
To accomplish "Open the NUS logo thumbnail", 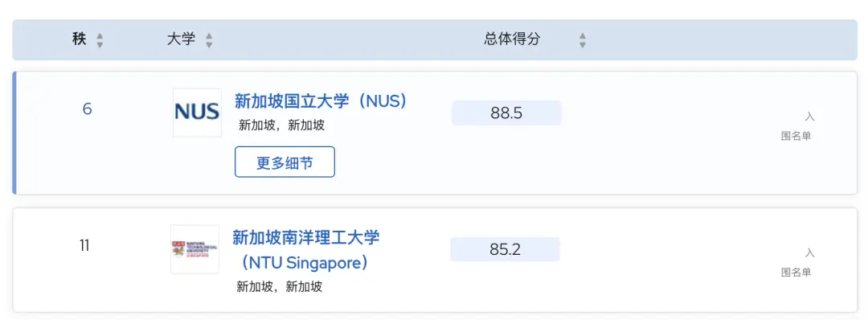I will tap(197, 113).
